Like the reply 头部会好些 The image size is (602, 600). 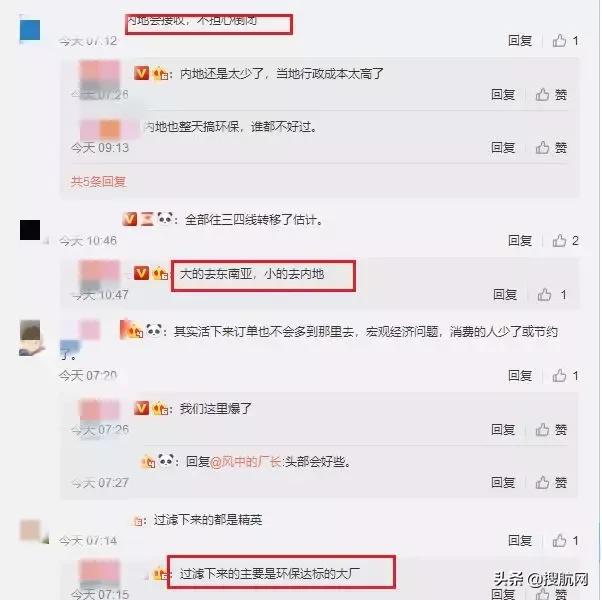click(551, 483)
